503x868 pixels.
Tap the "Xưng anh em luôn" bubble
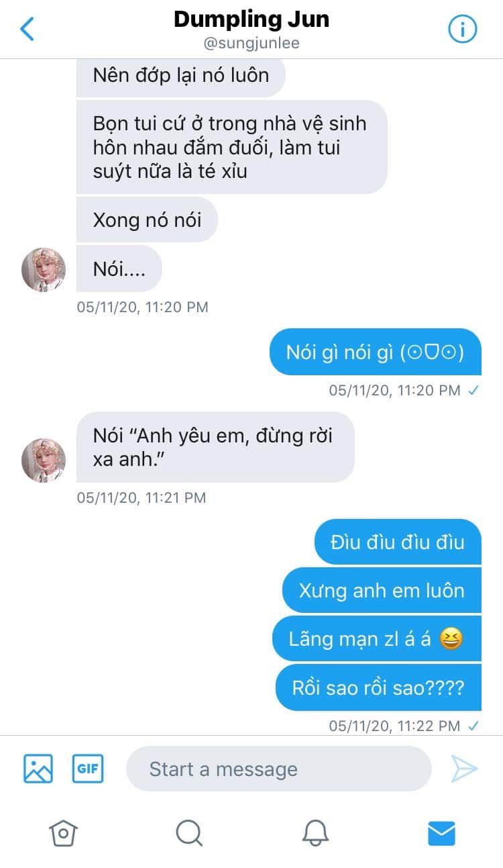point(382,590)
